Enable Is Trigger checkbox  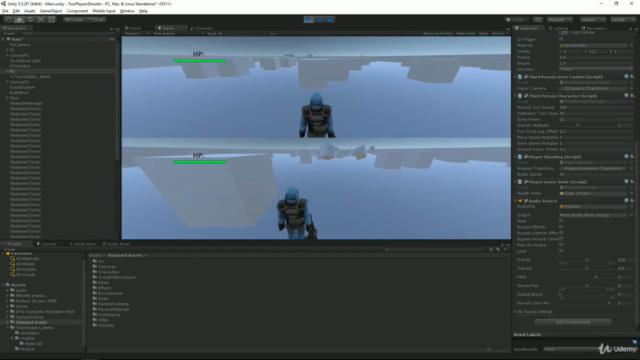(561, 39)
